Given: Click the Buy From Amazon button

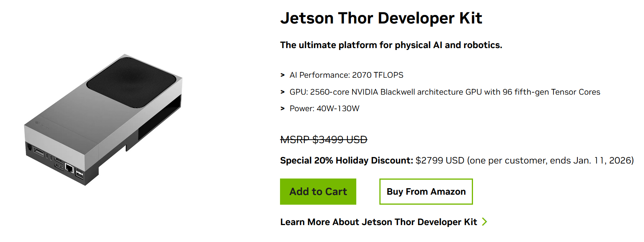Looking at the screenshot, I should [426, 192].
